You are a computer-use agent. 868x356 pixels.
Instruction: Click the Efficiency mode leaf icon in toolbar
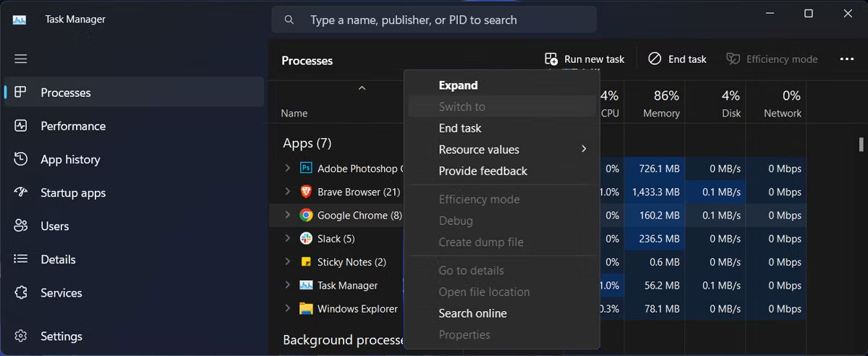click(x=733, y=59)
